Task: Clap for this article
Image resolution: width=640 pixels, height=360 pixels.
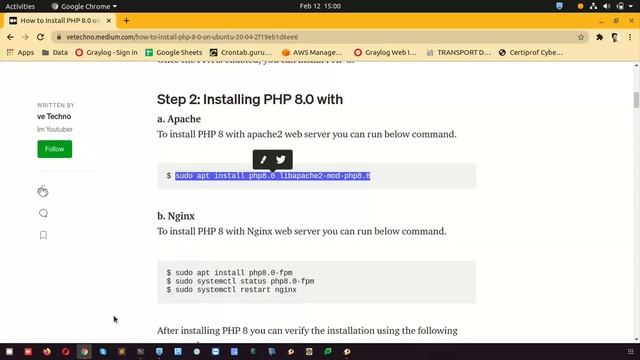Action: coord(42,191)
